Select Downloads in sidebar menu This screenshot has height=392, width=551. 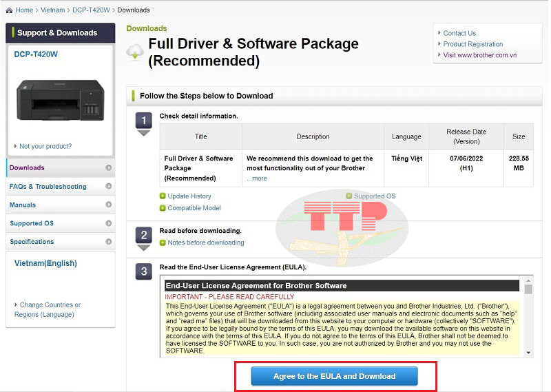[61, 167]
